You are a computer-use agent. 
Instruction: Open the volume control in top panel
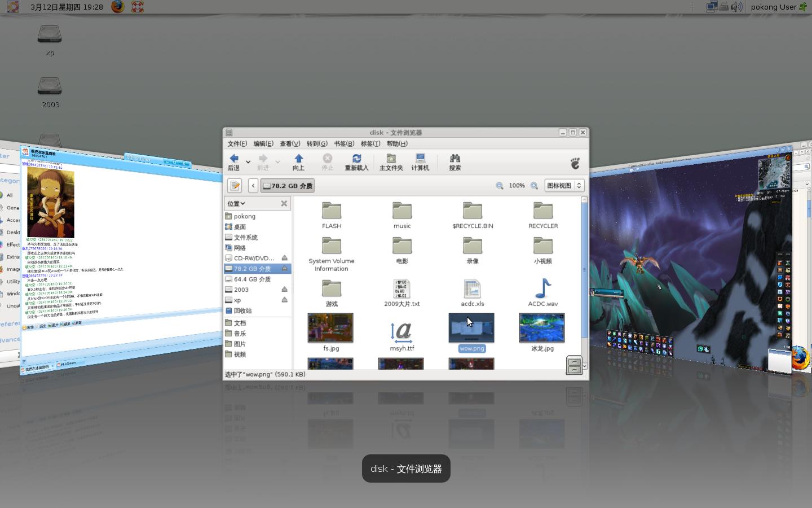(736, 7)
